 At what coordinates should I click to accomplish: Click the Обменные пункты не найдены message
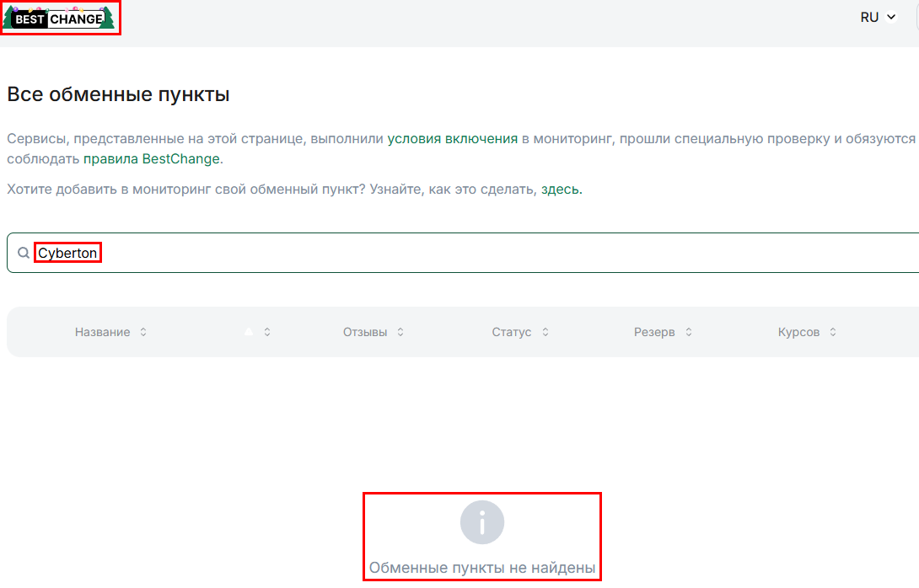pyautogui.click(x=481, y=568)
